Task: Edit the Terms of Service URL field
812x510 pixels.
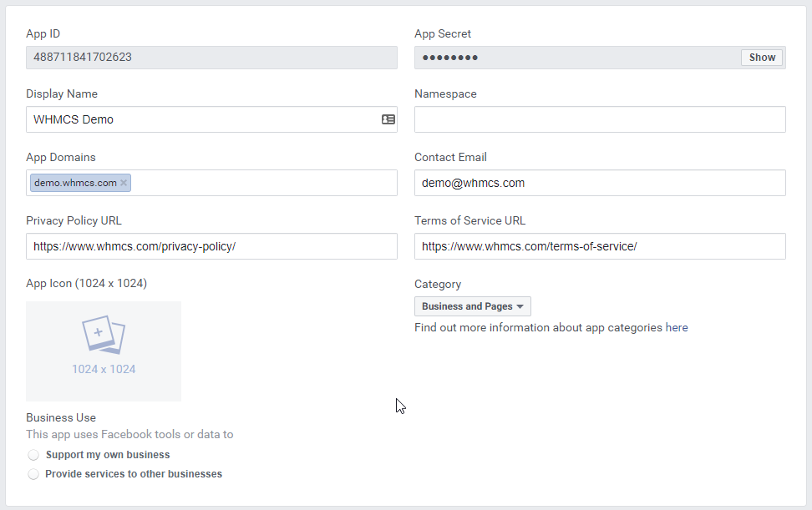Action: click(x=600, y=246)
